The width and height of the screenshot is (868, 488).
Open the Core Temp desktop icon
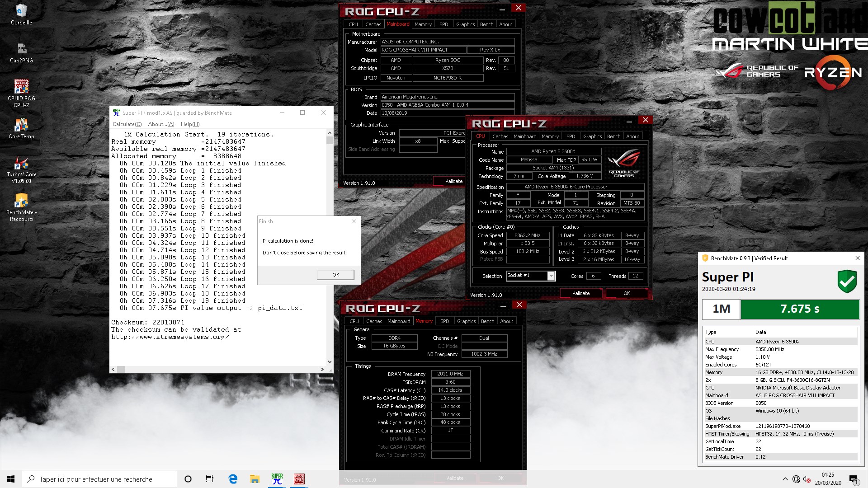tap(21, 129)
